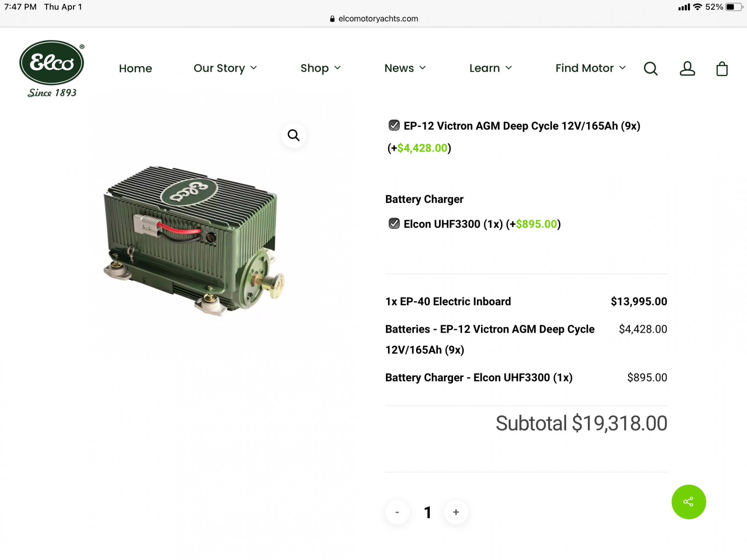Increase quantity with the plus button
This screenshot has width=747, height=560.
point(456,512)
